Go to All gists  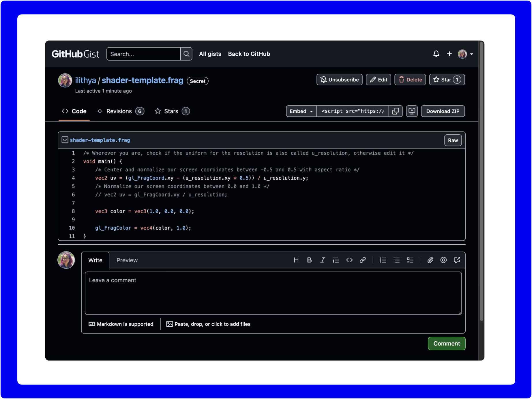point(210,54)
